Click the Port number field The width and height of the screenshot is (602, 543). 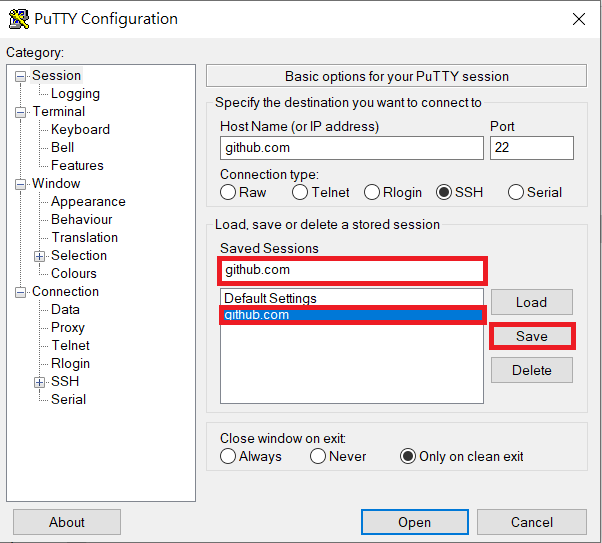click(532, 148)
